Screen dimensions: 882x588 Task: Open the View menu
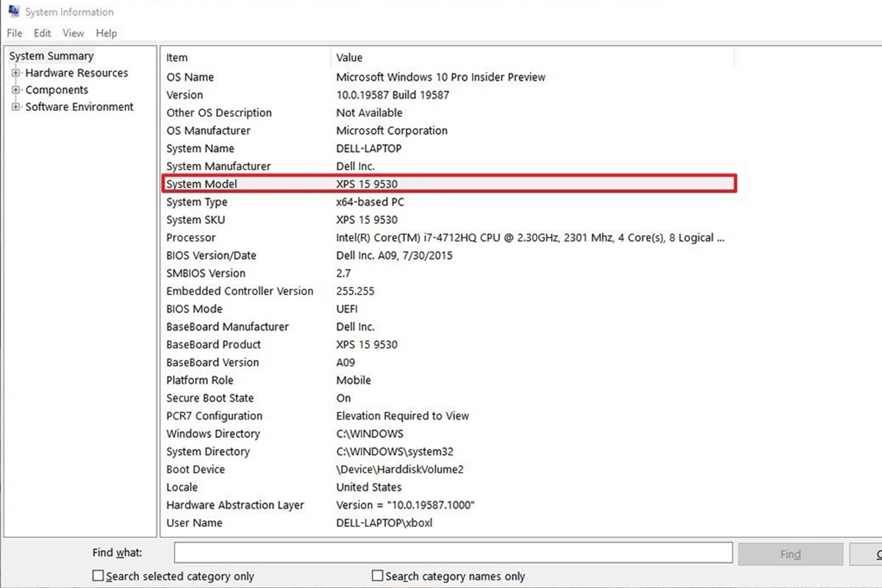pos(73,33)
